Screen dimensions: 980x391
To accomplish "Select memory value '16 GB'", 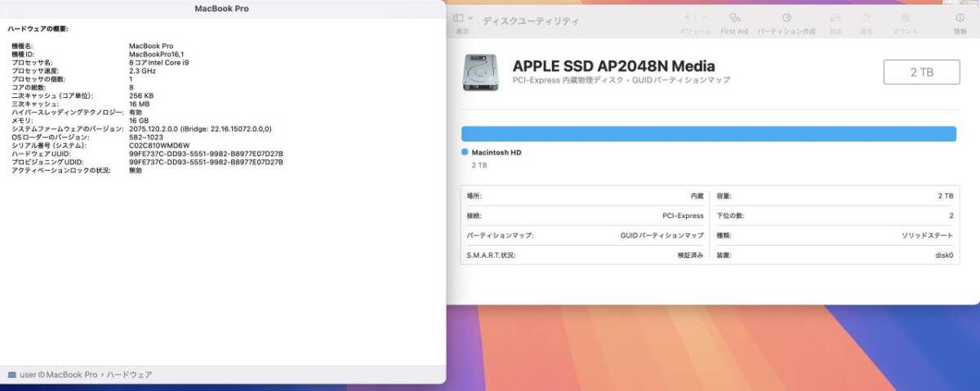I will 139,121.
